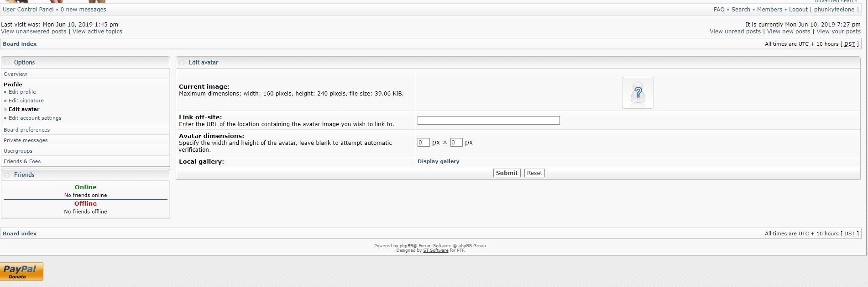868x287 pixels.
Task: Open the Display gallery link
Action: click(438, 161)
